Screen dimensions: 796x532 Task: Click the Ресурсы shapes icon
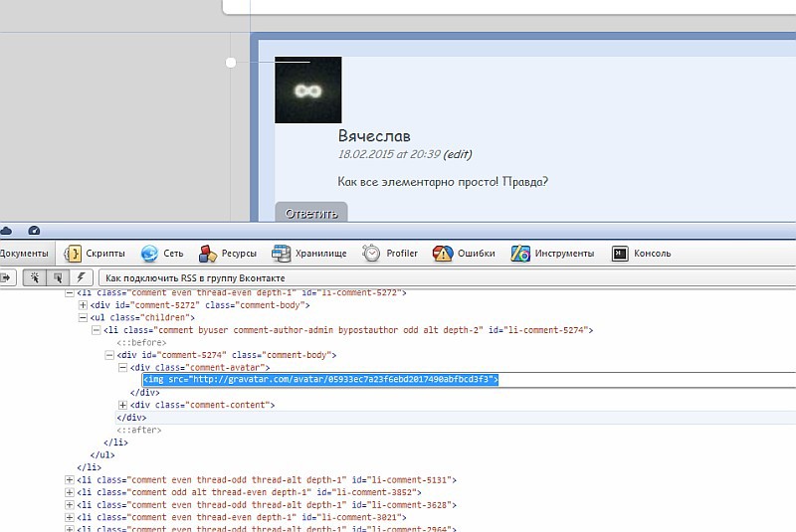point(208,253)
